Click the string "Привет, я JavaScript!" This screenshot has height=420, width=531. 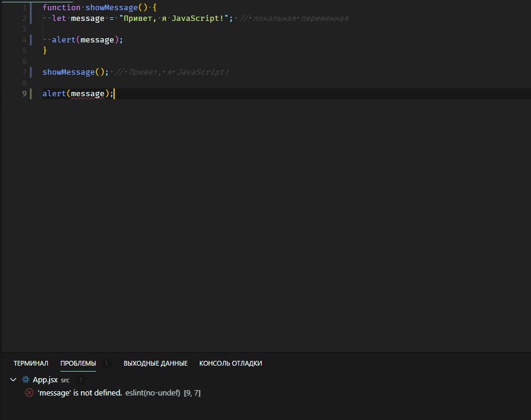(x=174, y=19)
